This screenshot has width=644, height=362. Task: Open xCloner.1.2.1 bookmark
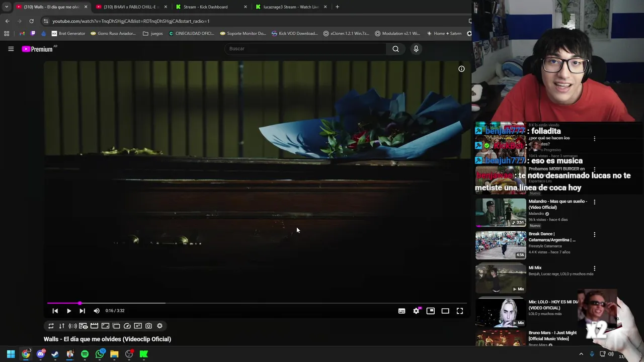346,34
